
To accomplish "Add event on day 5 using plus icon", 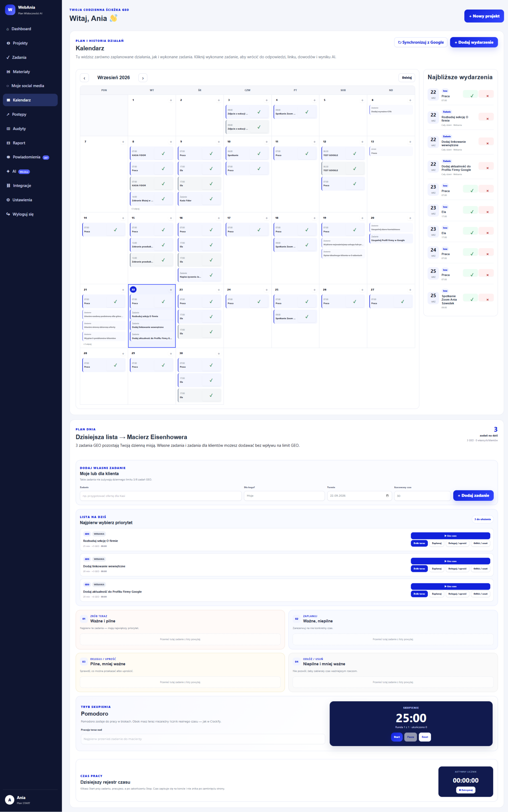I will 362,100.
